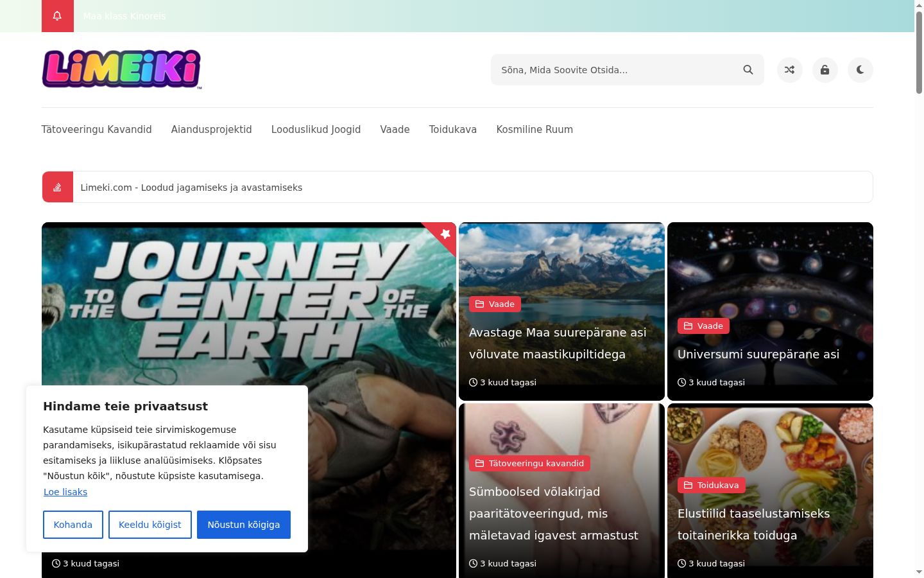Open a random post via shuffle icon
The width and height of the screenshot is (924, 578).
click(790, 70)
